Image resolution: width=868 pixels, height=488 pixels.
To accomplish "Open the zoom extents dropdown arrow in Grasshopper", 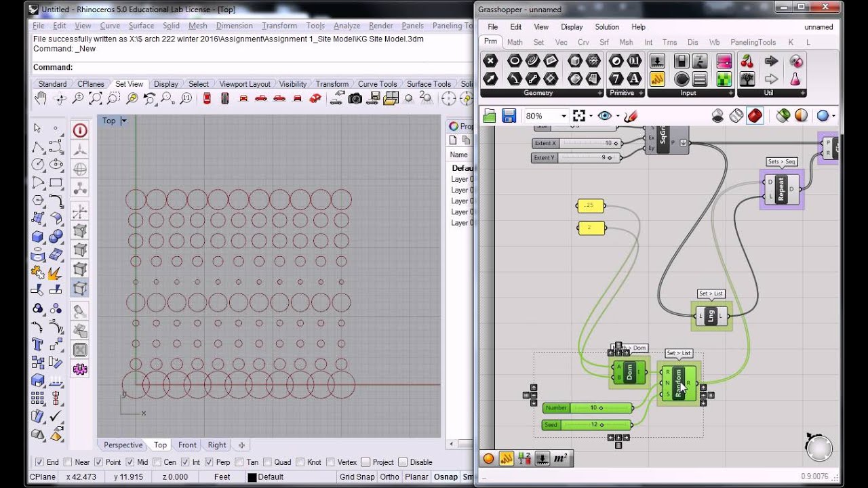I will [591, 116].
